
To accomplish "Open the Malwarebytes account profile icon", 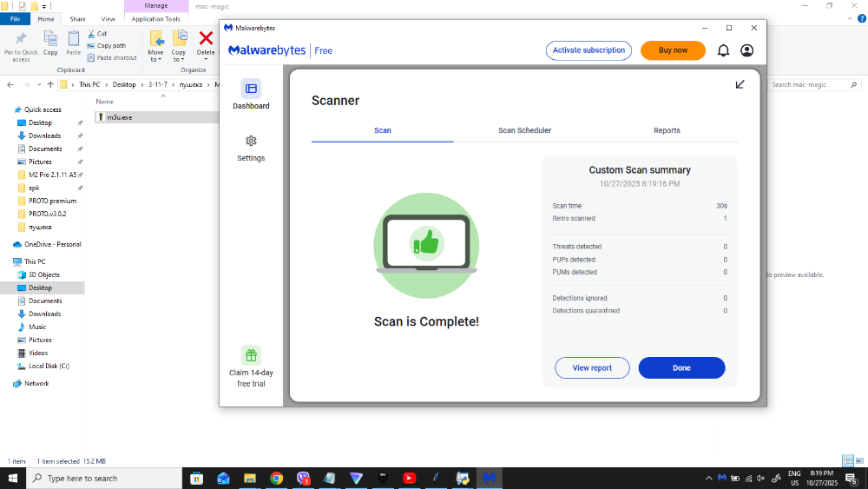I will [x=746, y=50].
